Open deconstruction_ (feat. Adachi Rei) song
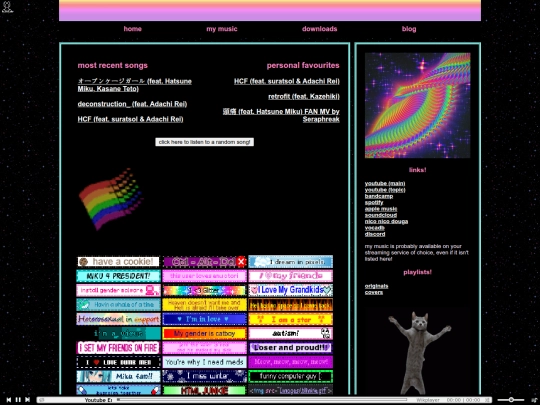This screenshot has height=405, width=540. coord(132,104)
